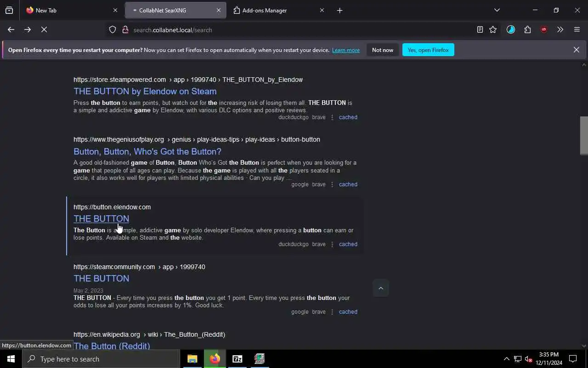588x368 pixels.
Task: Go forward to next page
Action: click(x=28, y=29)
